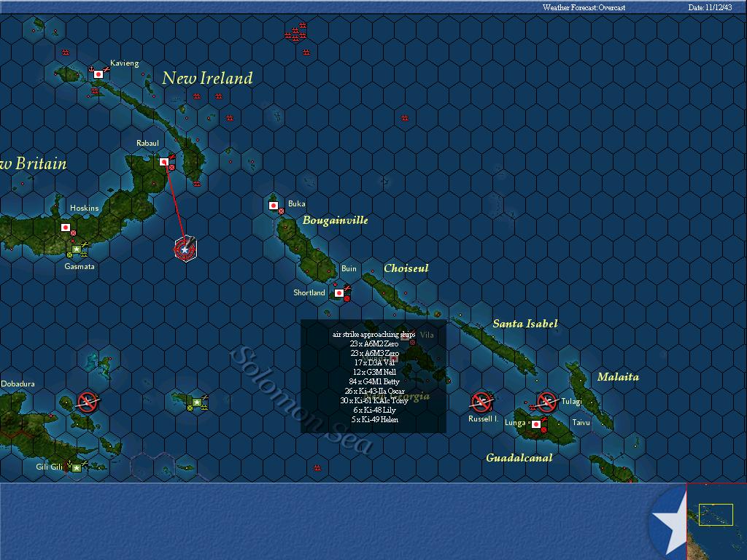This screenshot has height=560, width=747.
Task: Click the '26 x Ki-43-IIa Oscar' line
Action: point(374,392)
